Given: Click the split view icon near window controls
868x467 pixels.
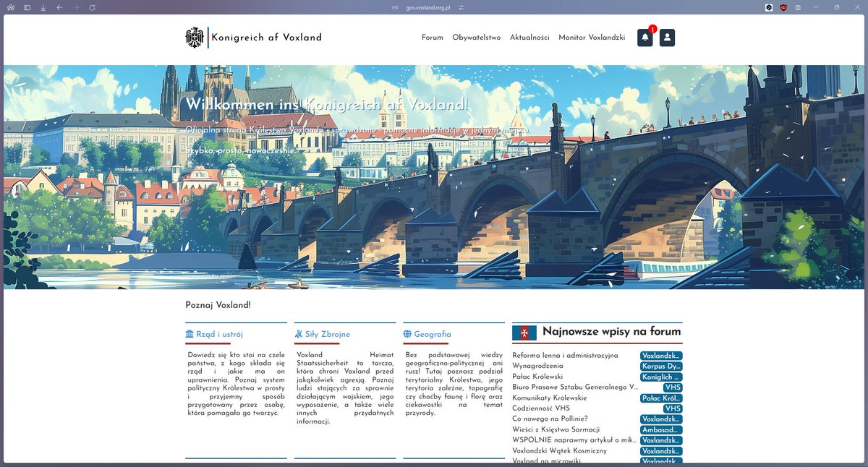Looking at the screenshot, I should click(798, 7).
